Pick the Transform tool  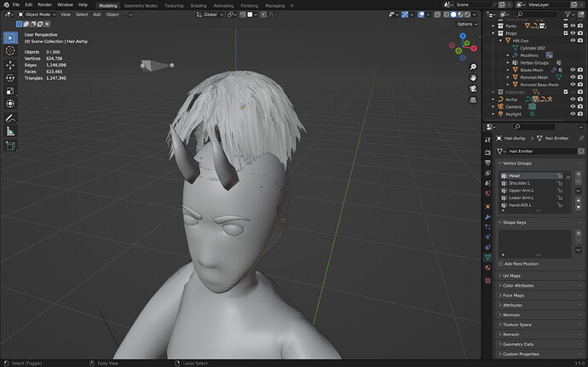10,104
